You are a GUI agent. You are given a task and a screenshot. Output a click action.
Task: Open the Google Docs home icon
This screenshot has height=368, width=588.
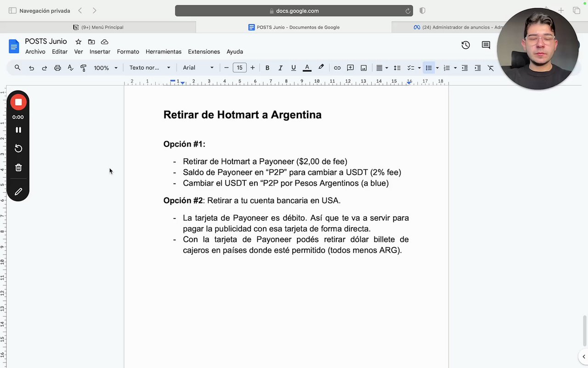click(x=14, y=46)
